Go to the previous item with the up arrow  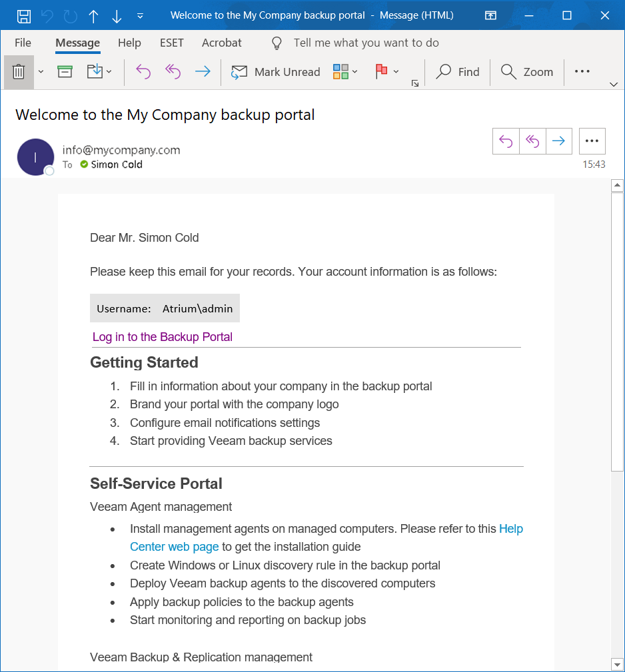point(93,16)
